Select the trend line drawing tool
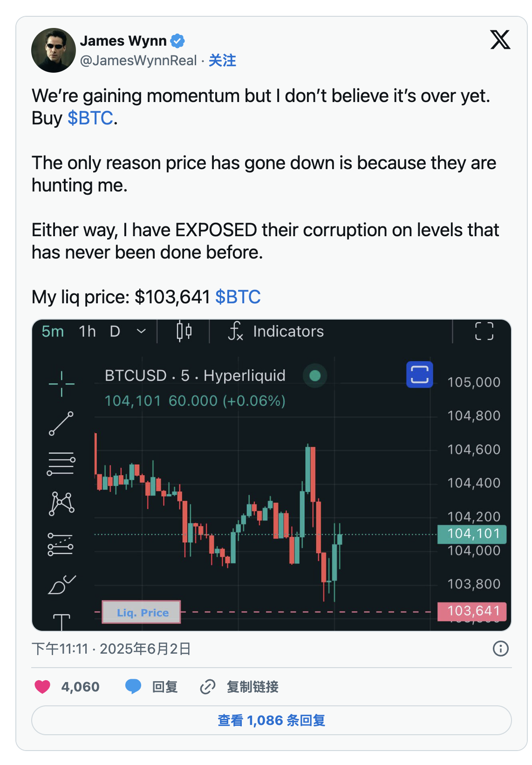Image resolution: width=532 pixels, height=765 pixels. point(61,423)
